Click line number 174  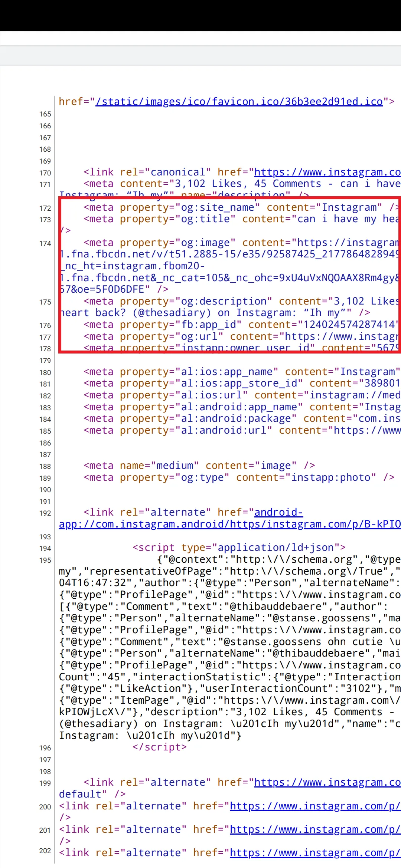45,243
